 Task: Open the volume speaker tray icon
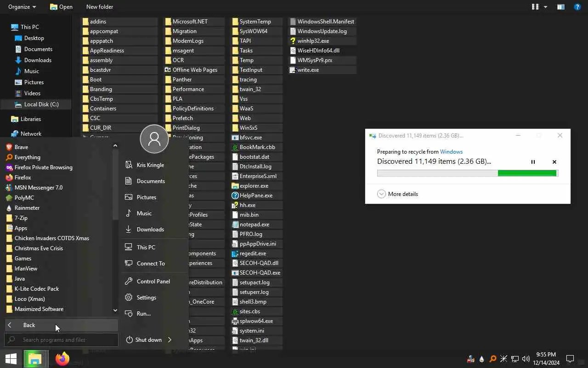pos(526,359)
